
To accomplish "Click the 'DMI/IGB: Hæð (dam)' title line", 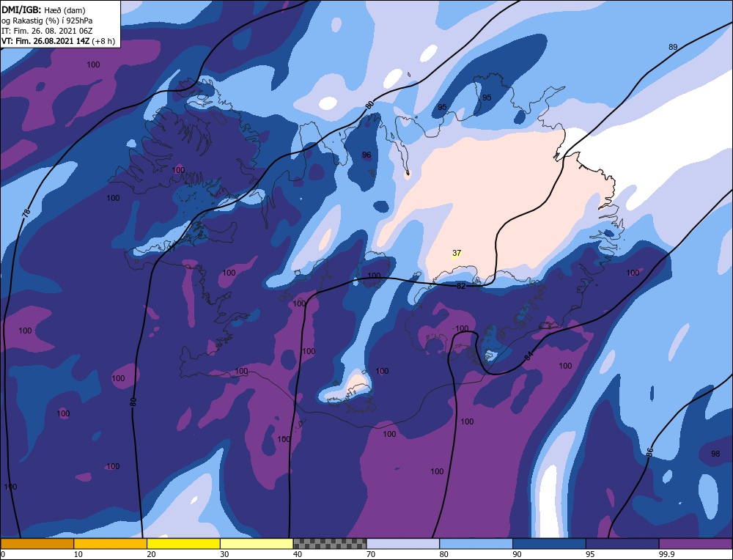I will 43,10.
